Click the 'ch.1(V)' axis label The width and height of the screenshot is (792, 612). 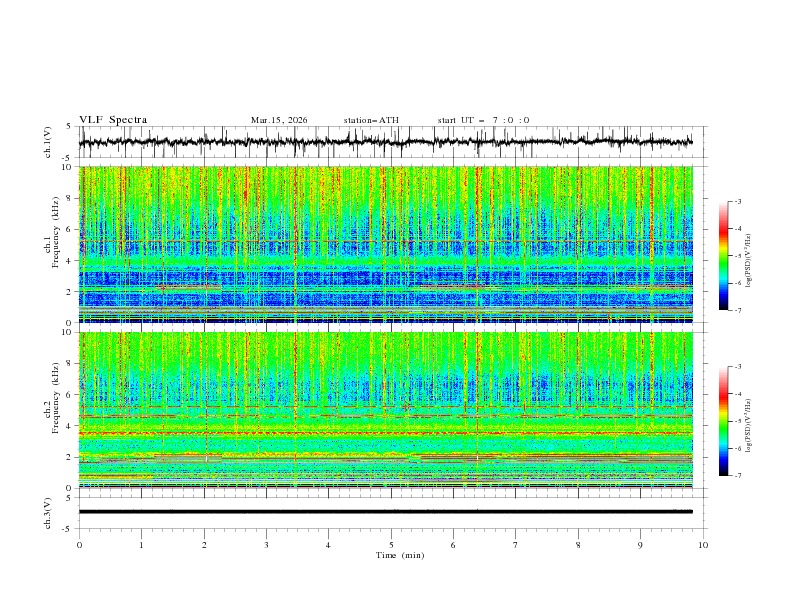(x=48, y=142)
